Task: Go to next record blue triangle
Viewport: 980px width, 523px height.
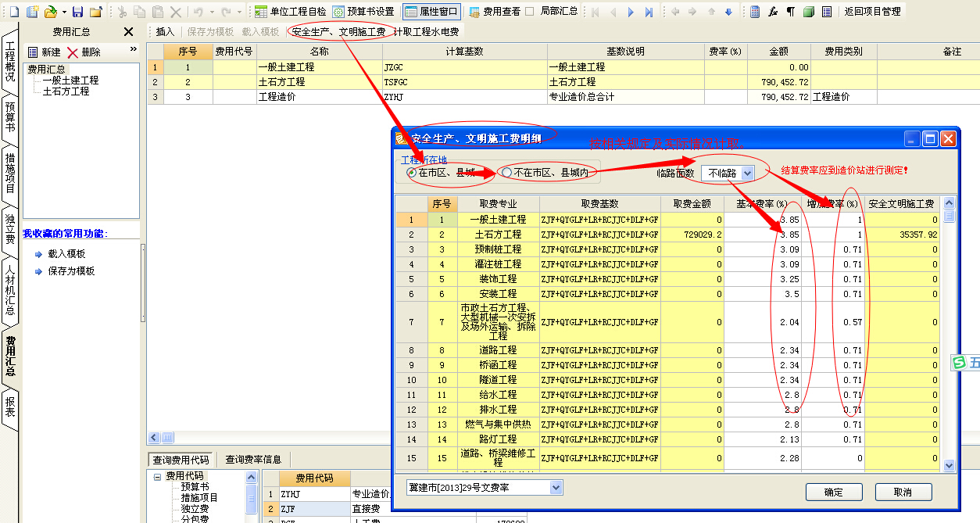Action: [x=631, y=12]
